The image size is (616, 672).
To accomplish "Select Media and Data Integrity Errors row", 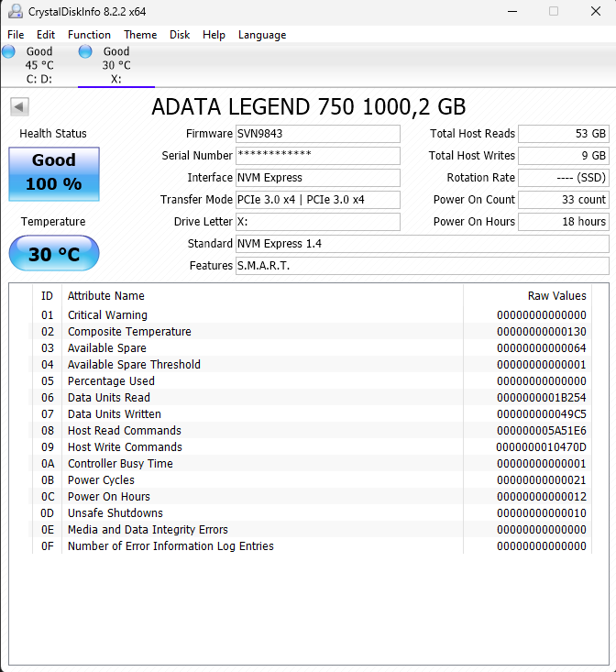I will [x=310, y=530].
